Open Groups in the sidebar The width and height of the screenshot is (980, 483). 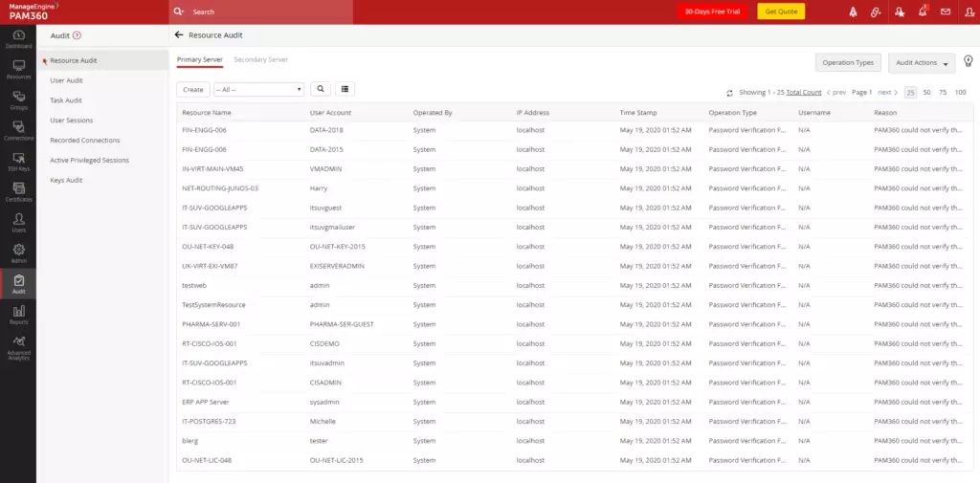pyautogui.click(x=18, y=99)
